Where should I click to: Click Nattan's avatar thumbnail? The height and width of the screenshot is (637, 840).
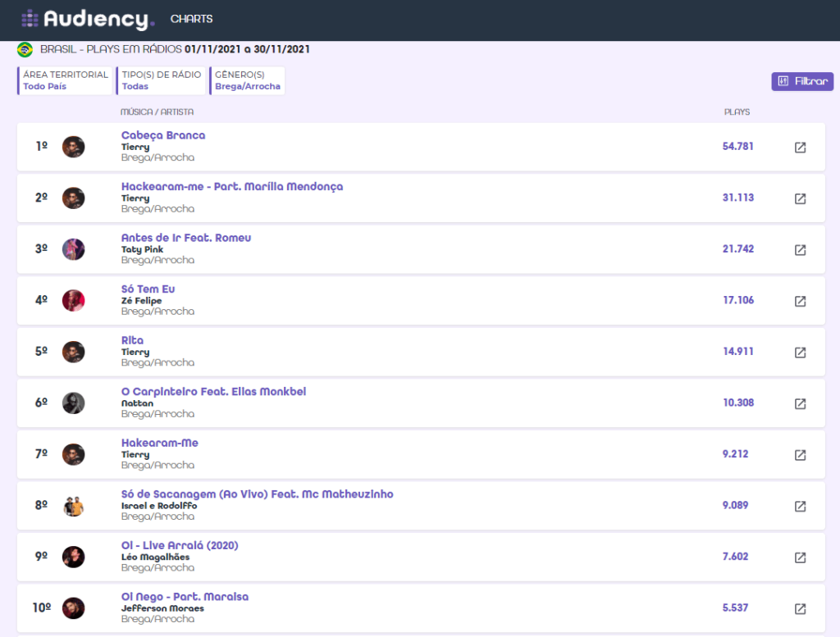tap(73, 403)
